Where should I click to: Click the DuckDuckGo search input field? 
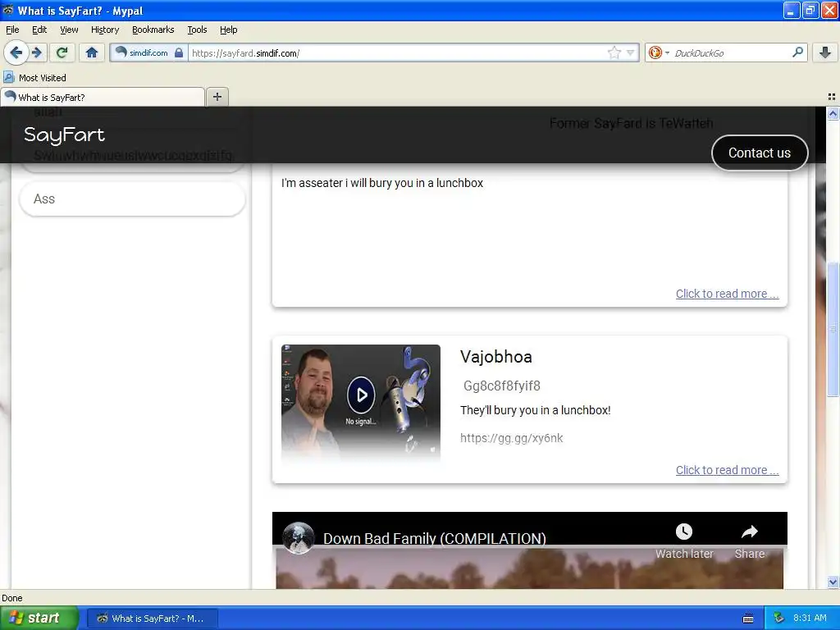(731, 53)
